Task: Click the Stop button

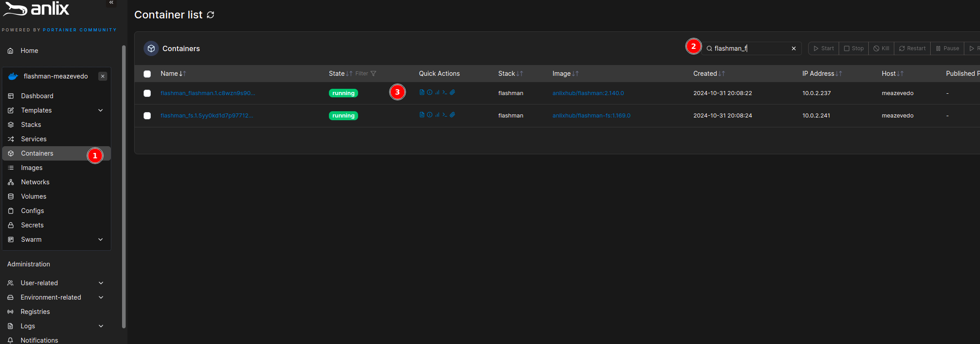Action: 854,48
